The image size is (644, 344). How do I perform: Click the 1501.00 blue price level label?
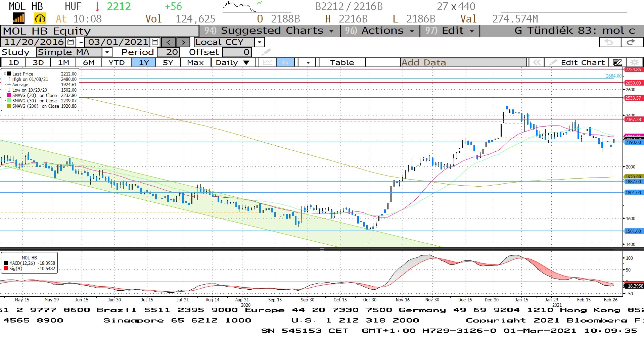pyautogui.click(x=633, y=231)
